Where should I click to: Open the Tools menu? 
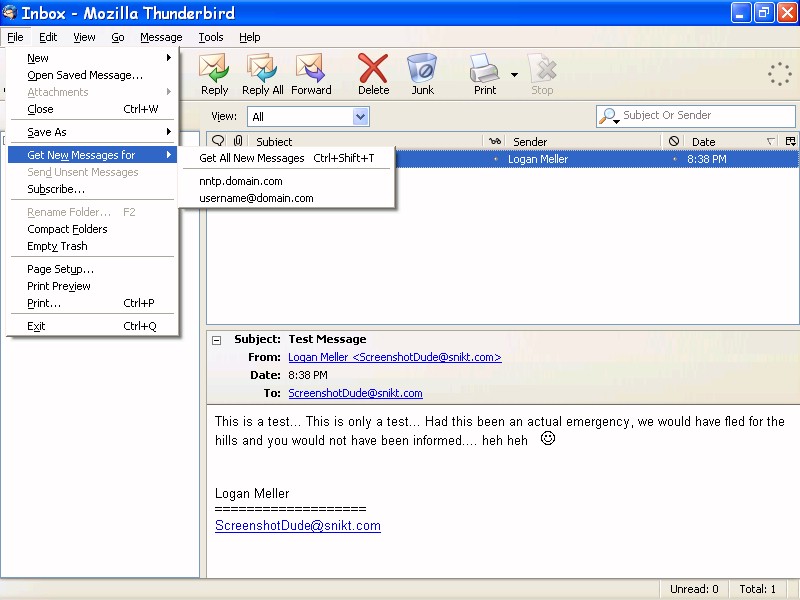[211, 37]
